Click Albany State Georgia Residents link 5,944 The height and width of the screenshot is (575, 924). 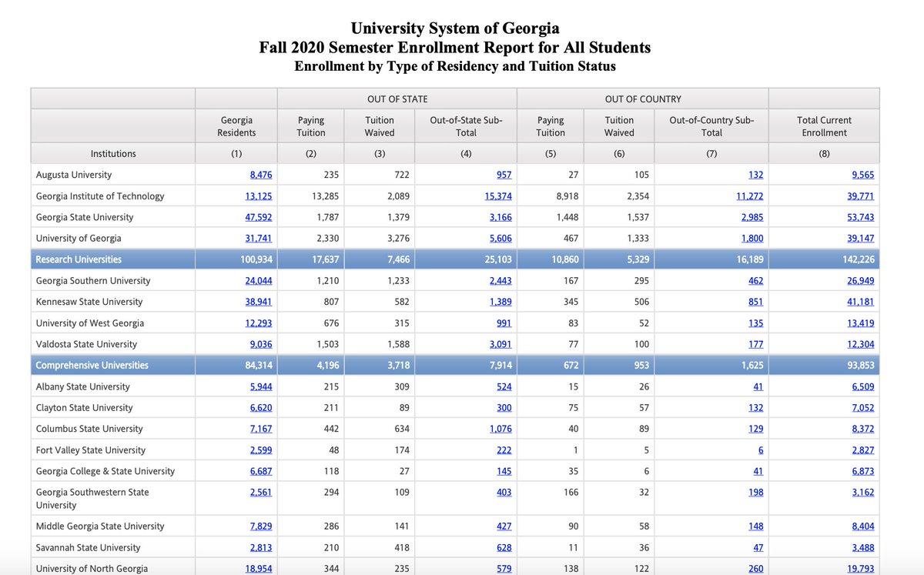261,386
